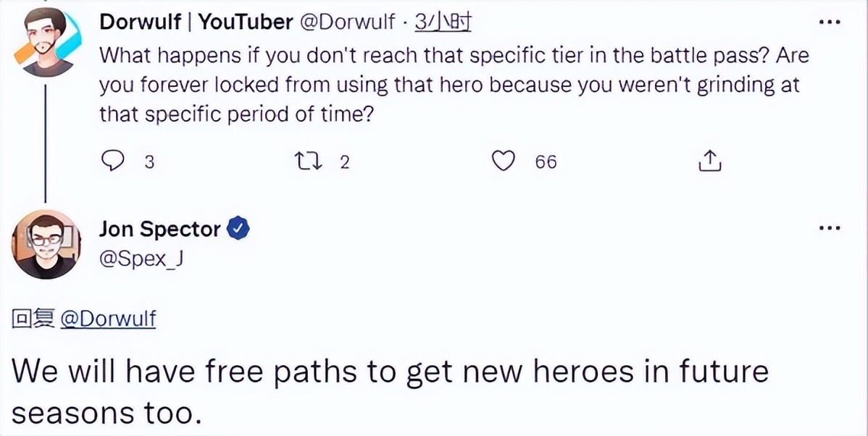Viewport: 868px width, 436px height.
Task: Like Dorwulf's tweet with the heart icon
Action: 503,162
